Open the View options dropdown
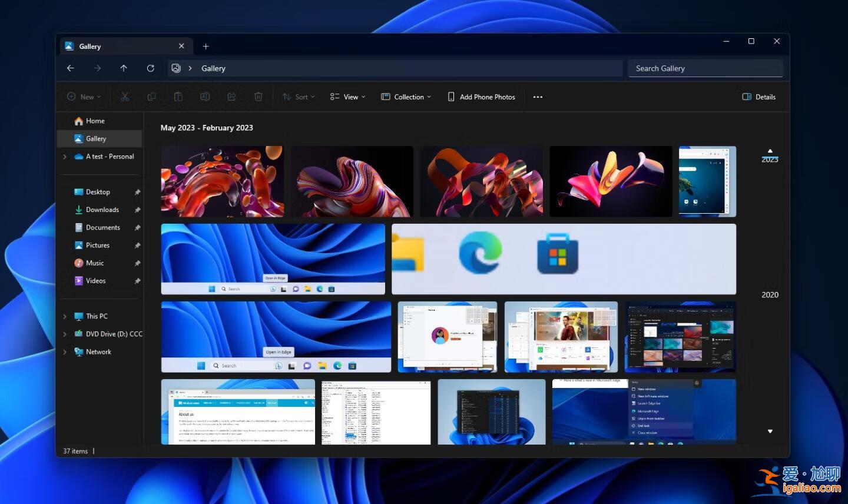 click(x=347, y=97)
